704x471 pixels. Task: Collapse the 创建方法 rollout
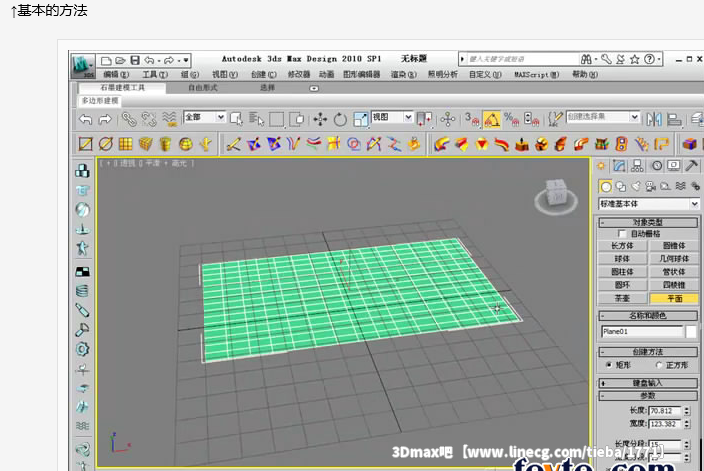pyautogui.click(x=648, y=352)
